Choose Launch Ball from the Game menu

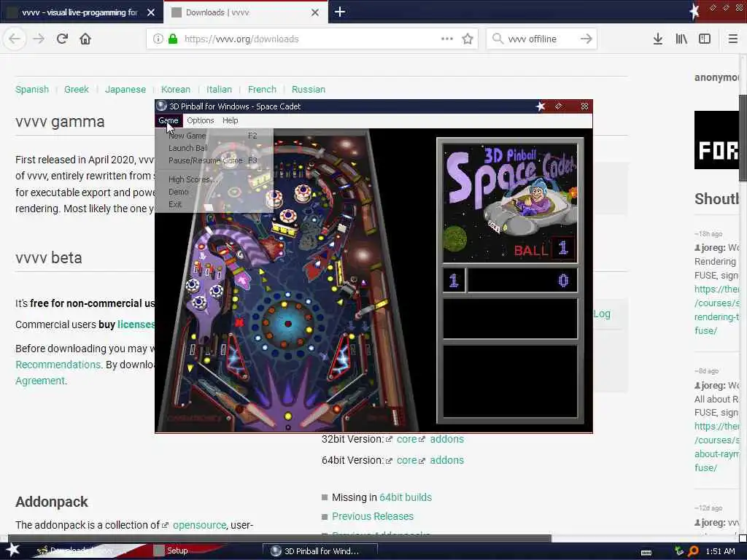coord(214,148)
